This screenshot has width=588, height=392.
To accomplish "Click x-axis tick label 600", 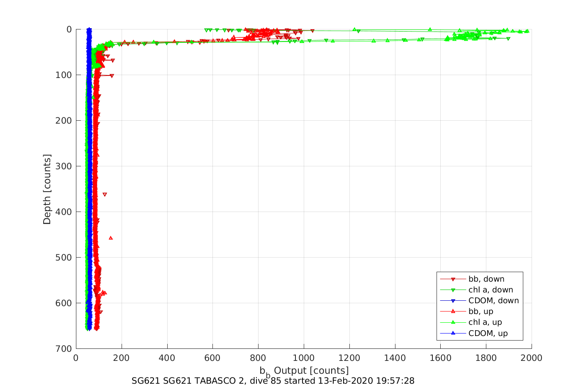I will (x=212, y=358).
